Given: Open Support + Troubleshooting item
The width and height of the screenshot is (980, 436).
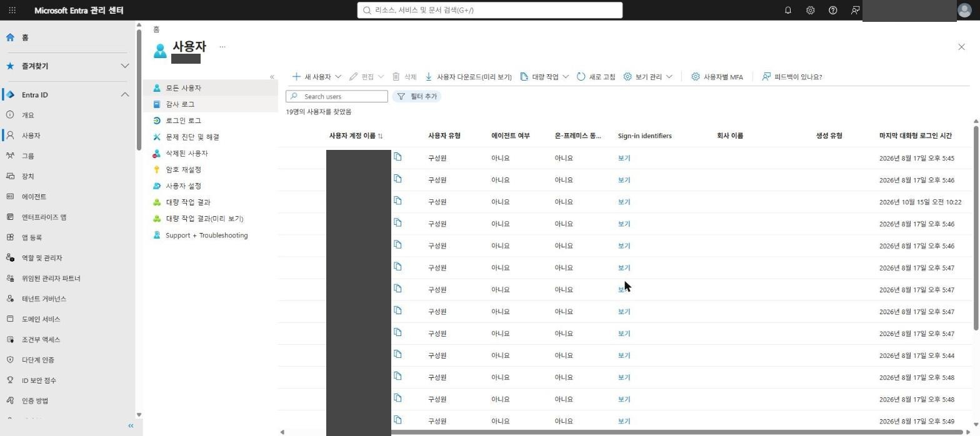Looking at the screenshot, I should coord(211,235).
